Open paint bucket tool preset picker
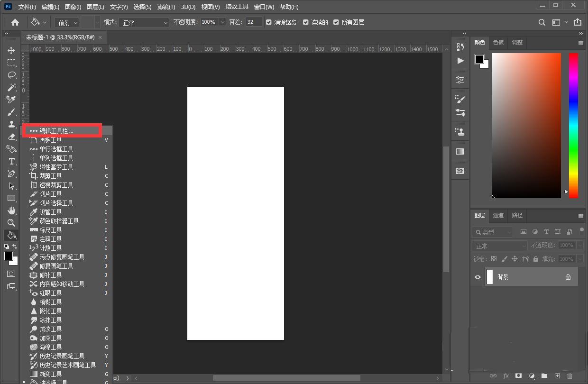The image size is (588, 384). pyautogui.click(x=39, y=22)
